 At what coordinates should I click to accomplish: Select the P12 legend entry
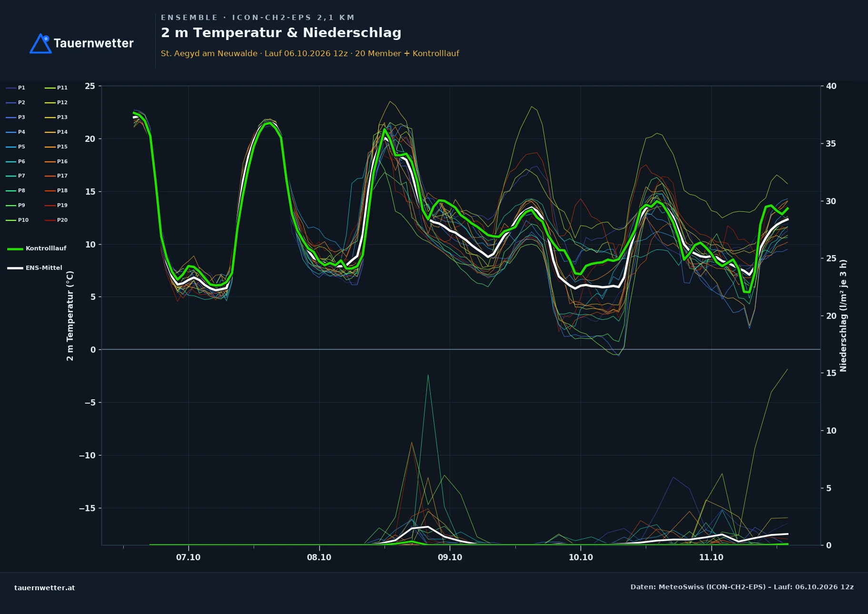point(56,102)
